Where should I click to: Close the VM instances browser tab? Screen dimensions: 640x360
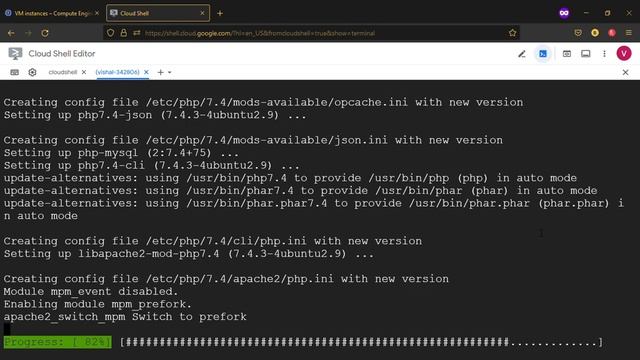coord(97,13)
